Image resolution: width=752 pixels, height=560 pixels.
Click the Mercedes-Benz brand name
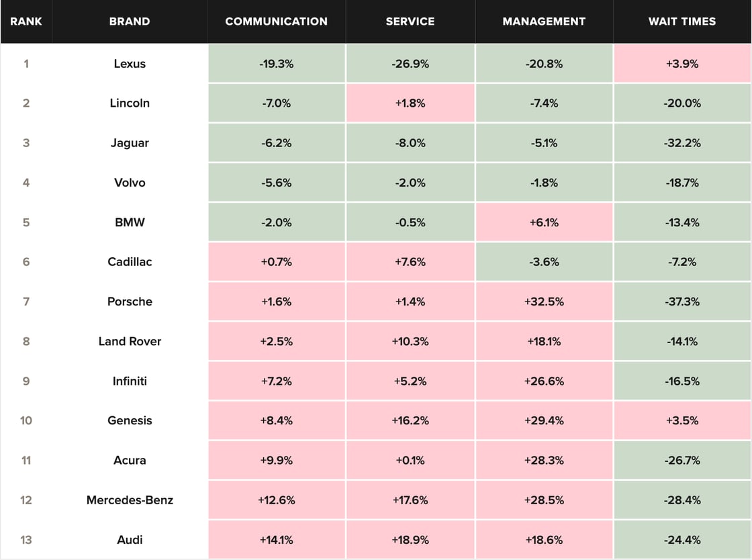point(130,500)
